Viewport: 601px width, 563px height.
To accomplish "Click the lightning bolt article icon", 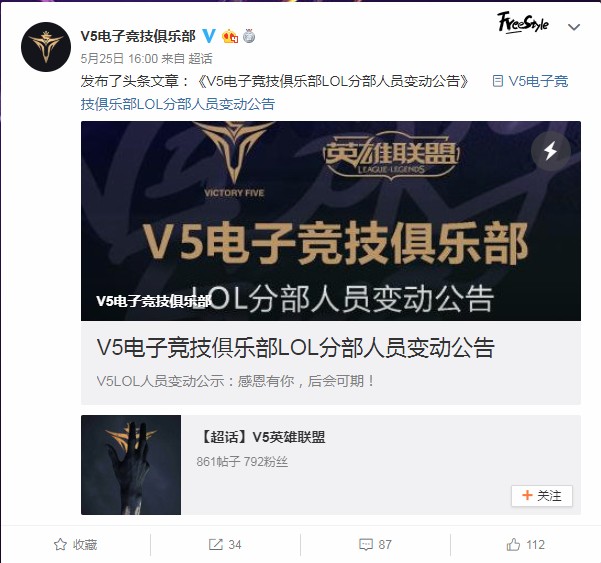I will click(x=551, y=151).
